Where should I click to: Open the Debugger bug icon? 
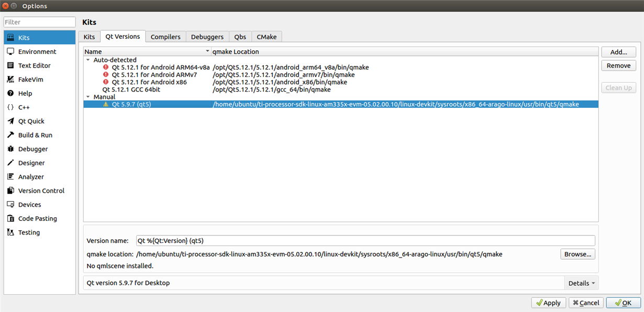pyautogui.click(x=10, y=149)
